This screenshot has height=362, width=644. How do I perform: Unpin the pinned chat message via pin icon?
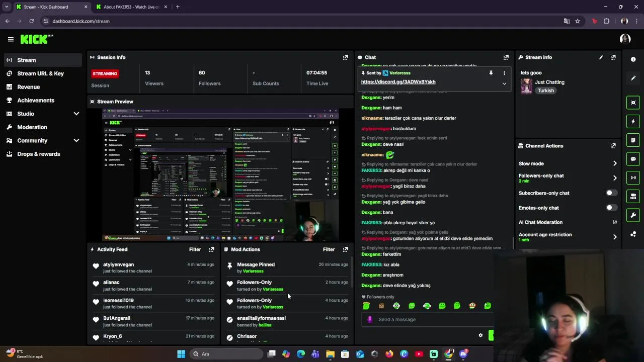coord(491,73)
